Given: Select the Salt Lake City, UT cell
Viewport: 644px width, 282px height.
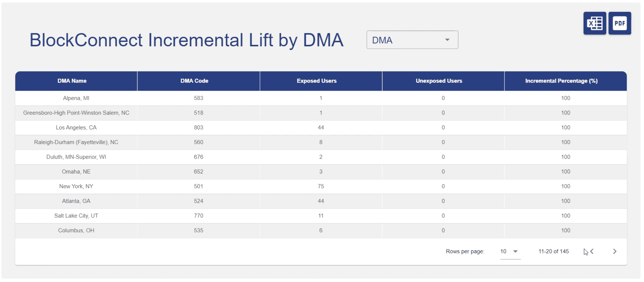Looking at the screenshot, I should click(76, 216).
